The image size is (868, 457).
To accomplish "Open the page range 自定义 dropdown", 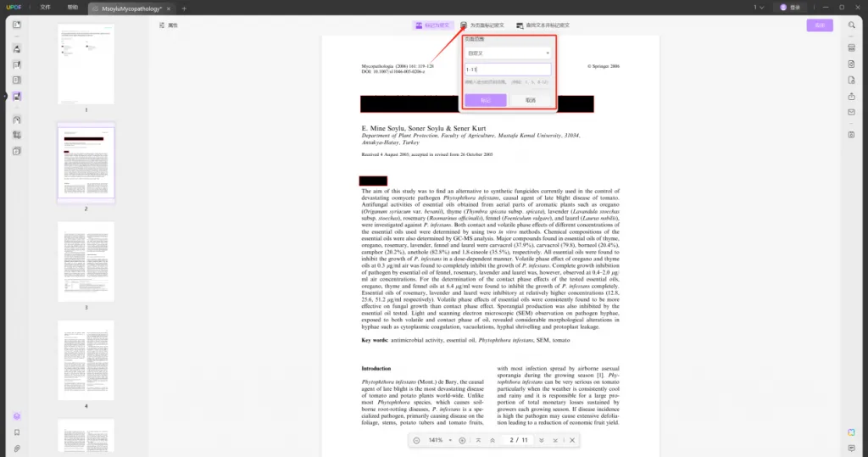I will (x=508, y=53).
